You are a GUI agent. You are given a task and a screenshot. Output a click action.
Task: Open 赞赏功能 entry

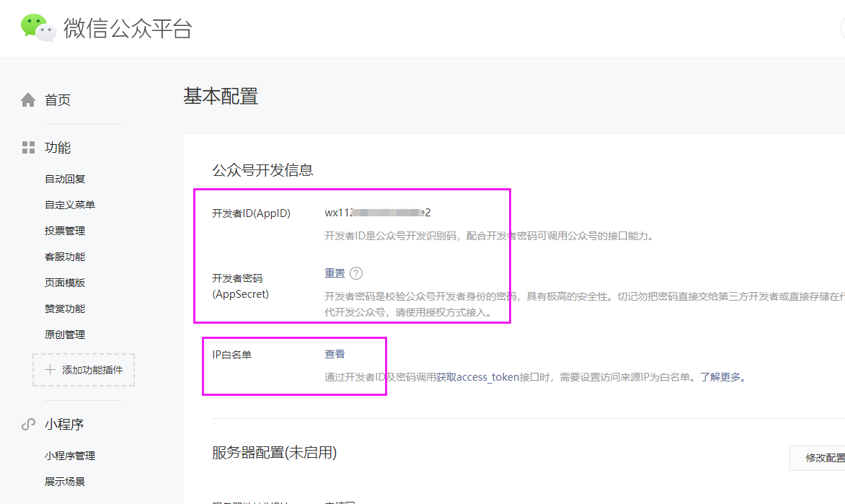coord(65,309)
